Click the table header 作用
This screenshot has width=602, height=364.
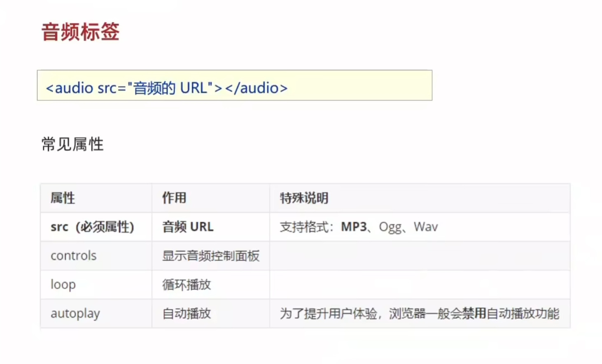[174, 198]
